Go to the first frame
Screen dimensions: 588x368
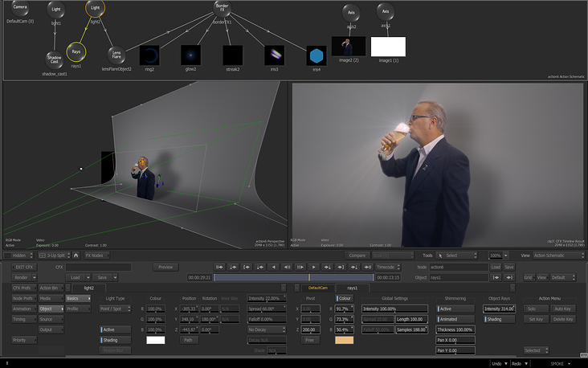[x=219, y=267]
